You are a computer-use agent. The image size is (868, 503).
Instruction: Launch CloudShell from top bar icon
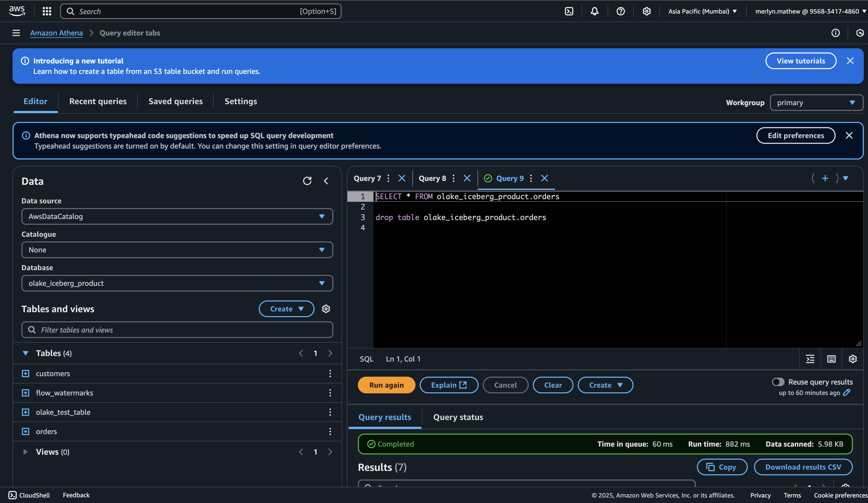tap(569, 11)
